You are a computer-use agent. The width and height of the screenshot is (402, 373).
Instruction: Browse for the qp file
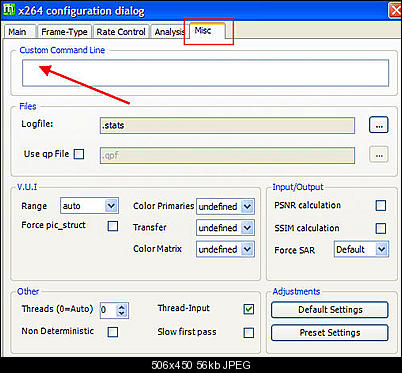(379, 155)
